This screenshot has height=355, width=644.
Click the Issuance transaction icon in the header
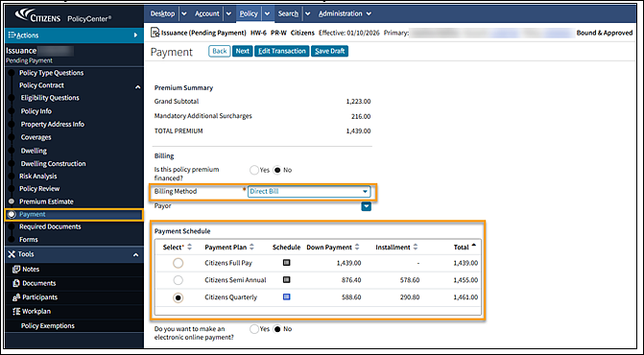pyautogui.click(x=155, y=33)
